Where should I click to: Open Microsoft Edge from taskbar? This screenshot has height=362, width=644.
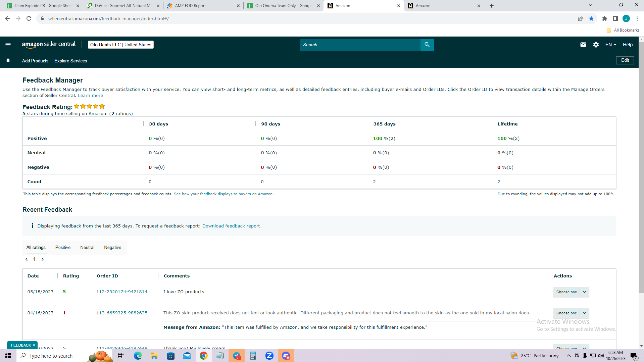138,356
